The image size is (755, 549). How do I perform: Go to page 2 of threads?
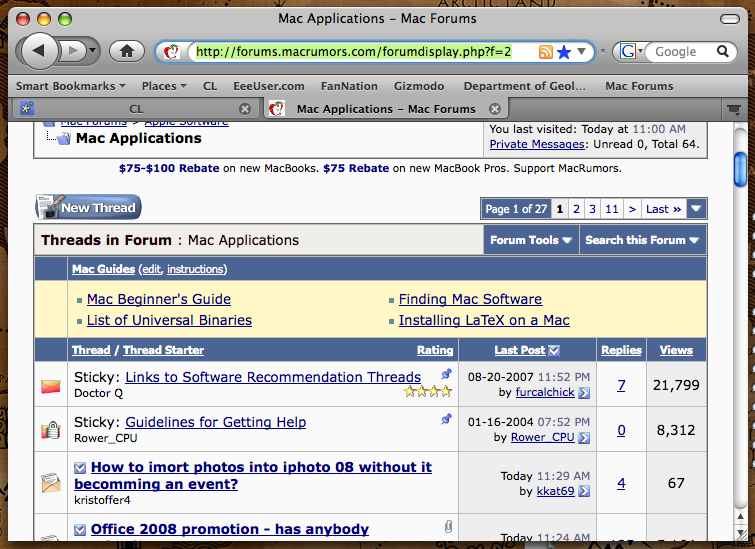[x=576, y=209]
